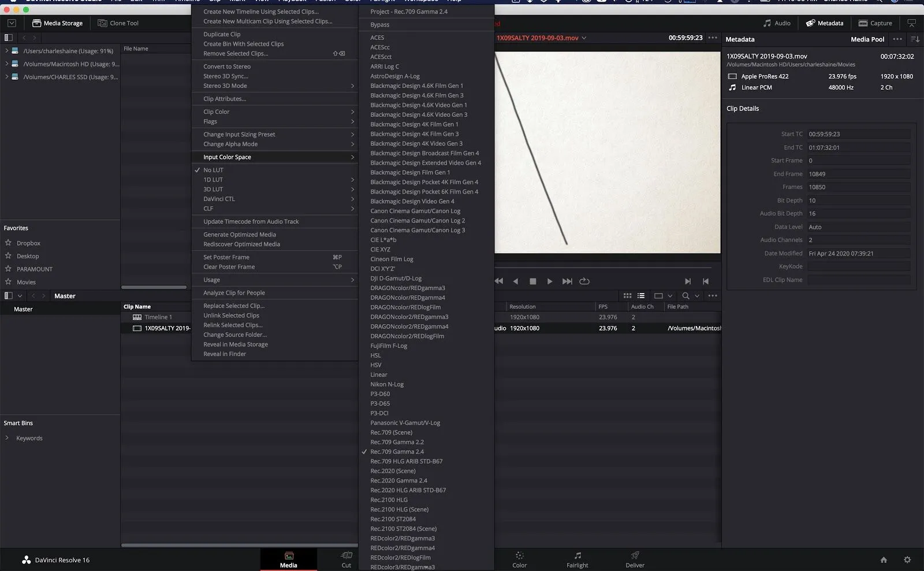Open the PARAMOUNT favorite
Viewport: 924px width, 571px height.
click(34, 269)
